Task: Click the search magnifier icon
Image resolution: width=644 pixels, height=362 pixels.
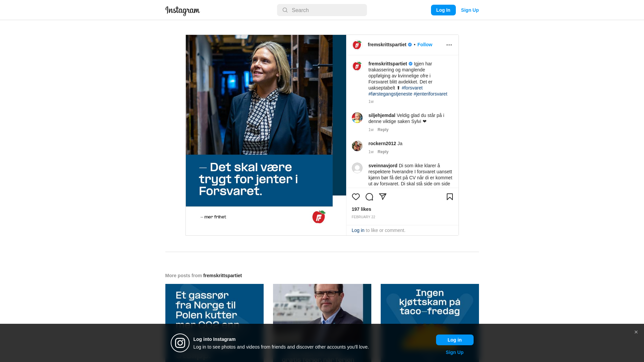Action: 285,10
